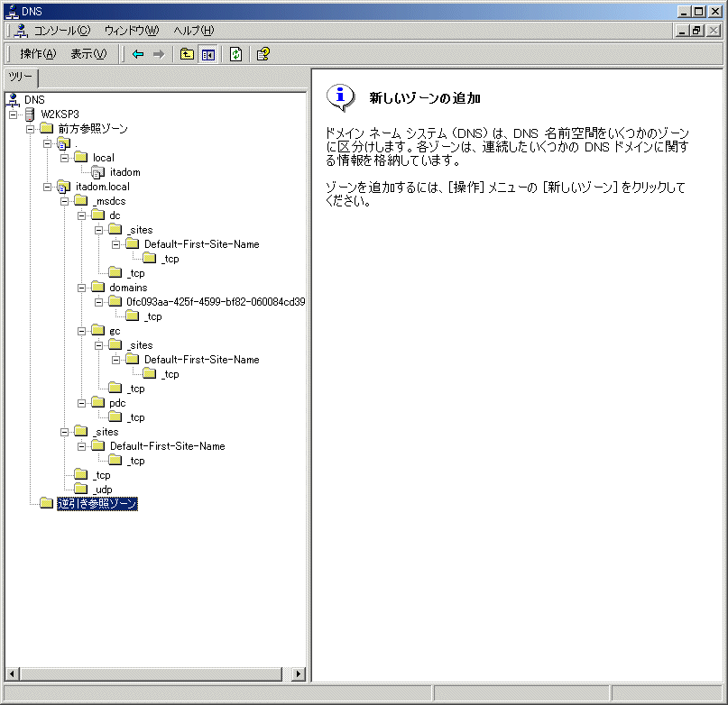Collapse the dc node
728x705 pixels.
pyautogui.click(x=82, y=215)
